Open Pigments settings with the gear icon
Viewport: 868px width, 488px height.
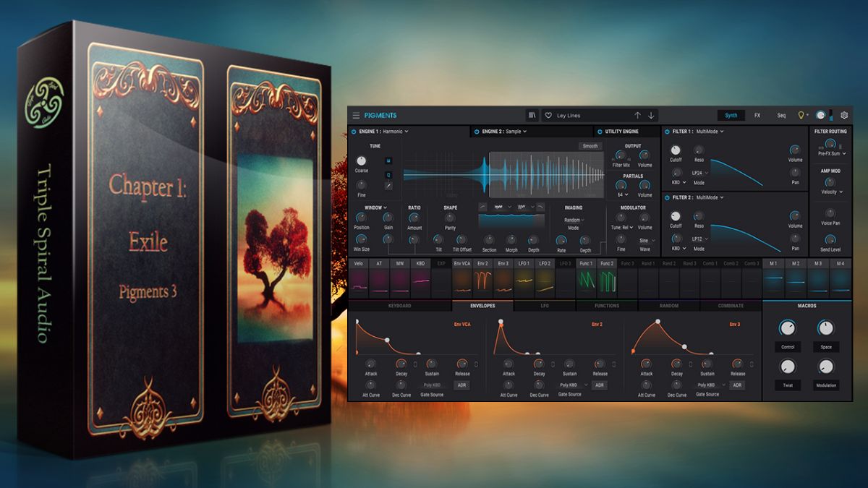(x=844, y=115)
